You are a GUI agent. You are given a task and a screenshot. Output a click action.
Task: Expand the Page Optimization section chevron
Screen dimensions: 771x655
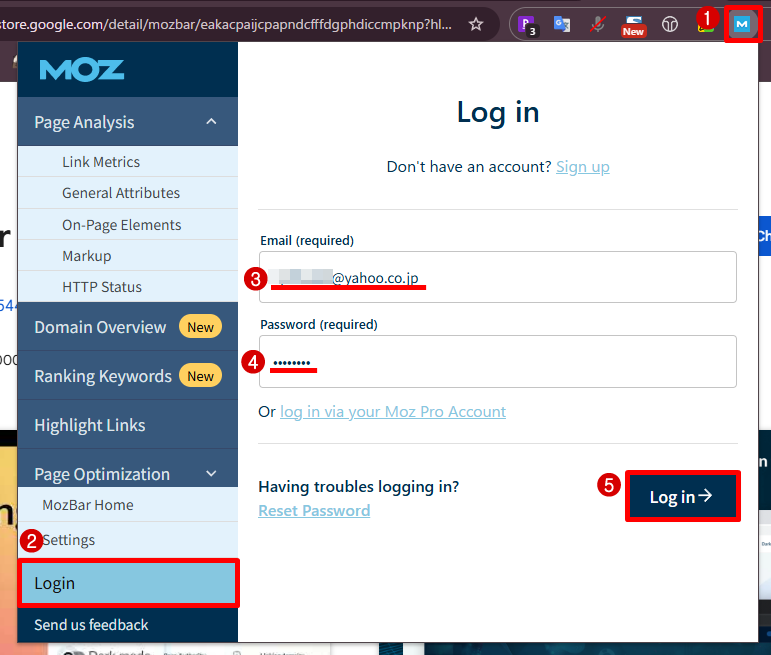click(x=211, y=474)
